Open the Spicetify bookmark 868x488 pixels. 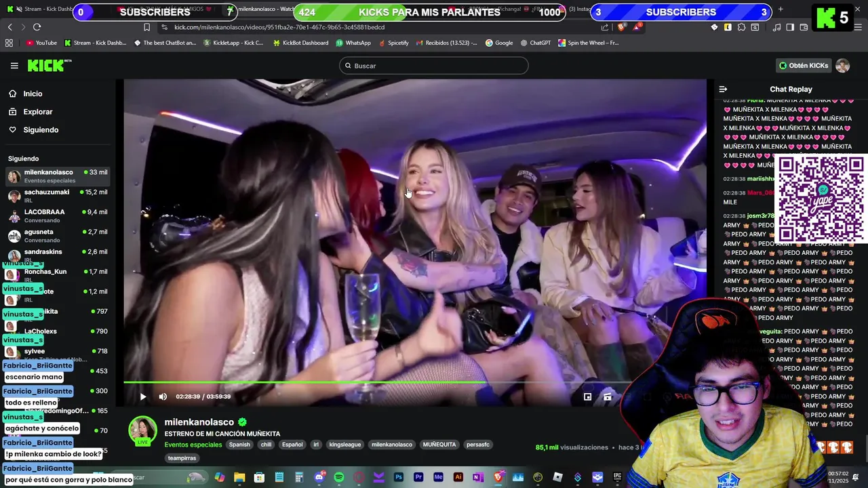pyautogui.click(x=393, y=43)
